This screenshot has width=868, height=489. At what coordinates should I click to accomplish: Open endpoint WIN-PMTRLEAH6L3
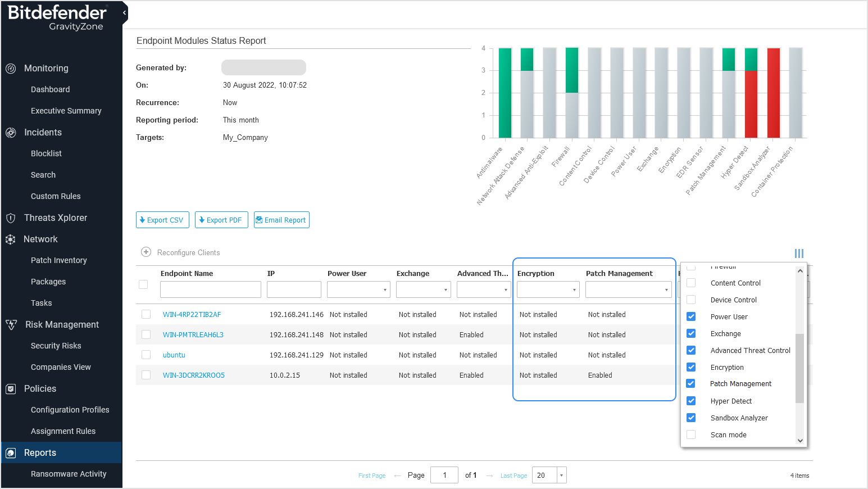[193, 335]
